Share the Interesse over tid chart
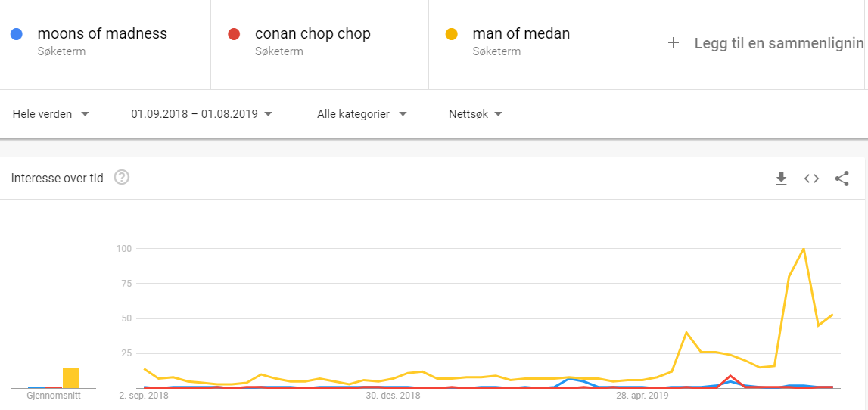 (842, 179)
